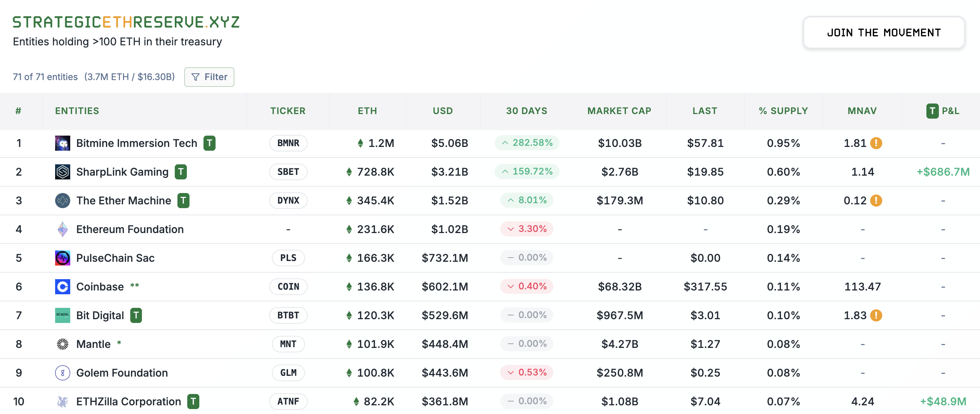
Task: Click the Bitmine Immersion Tech logo icon
Action: (62, 143)
